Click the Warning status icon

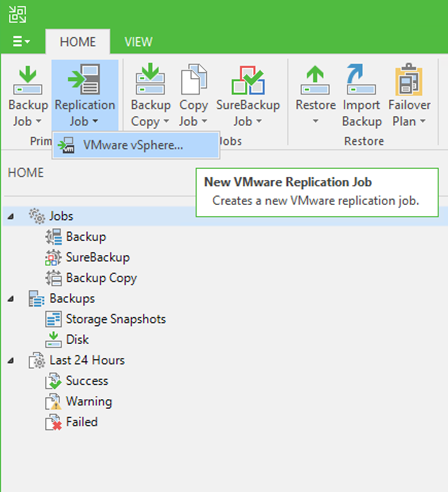[53, 402]
